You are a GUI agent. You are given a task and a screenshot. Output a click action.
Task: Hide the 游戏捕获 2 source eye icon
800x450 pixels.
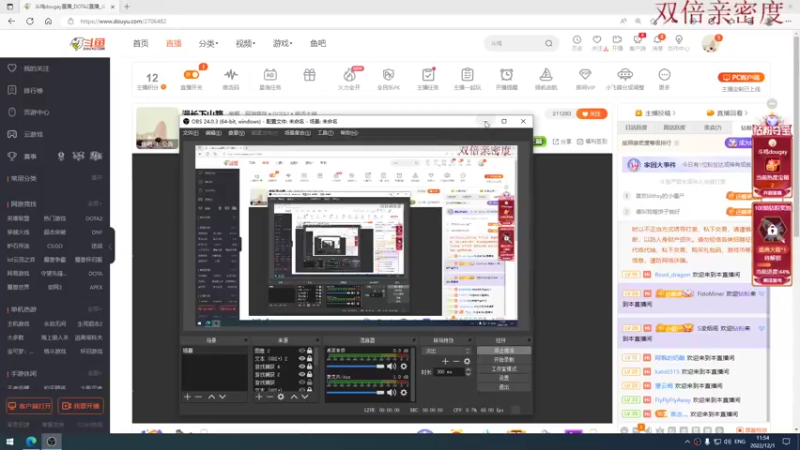point(302,374)
